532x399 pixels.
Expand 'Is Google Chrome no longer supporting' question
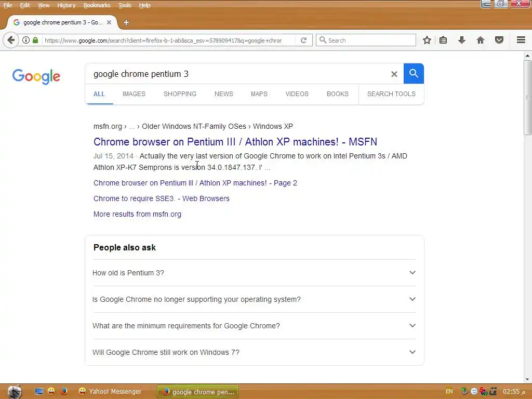(254, 299)
